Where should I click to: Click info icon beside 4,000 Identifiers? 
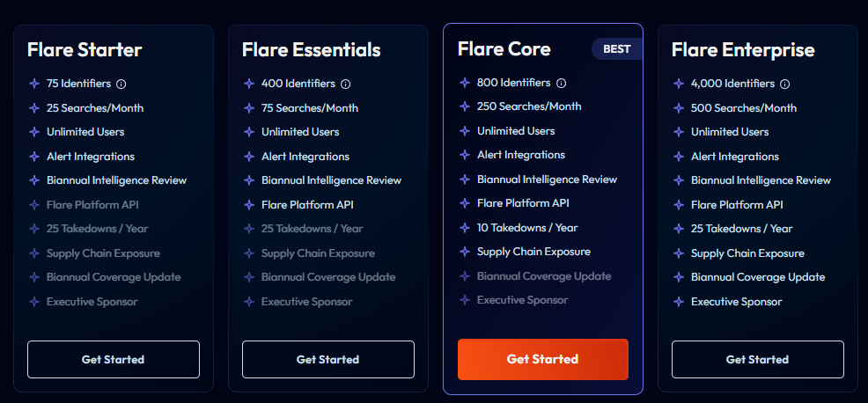[x=785, y=84]
